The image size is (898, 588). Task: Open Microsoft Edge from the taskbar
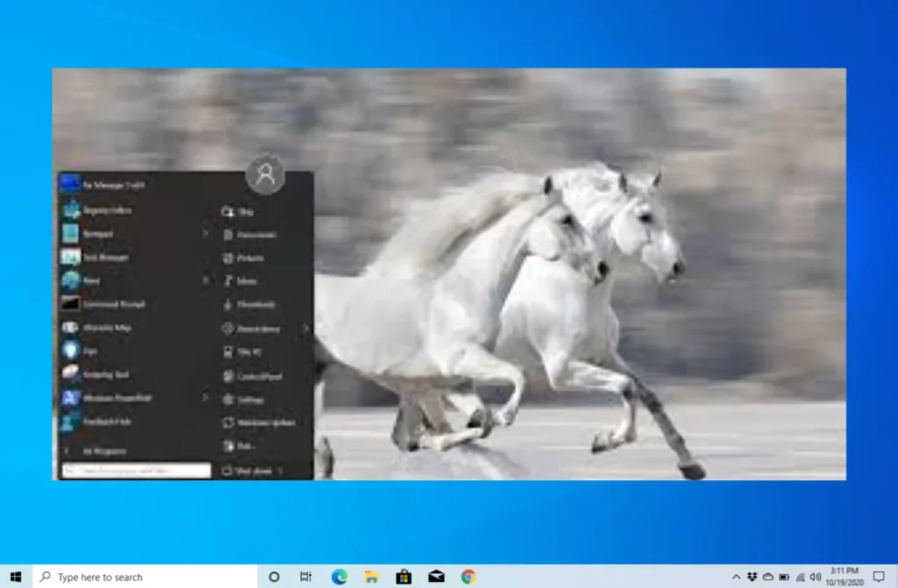click(x=339, y=577)
